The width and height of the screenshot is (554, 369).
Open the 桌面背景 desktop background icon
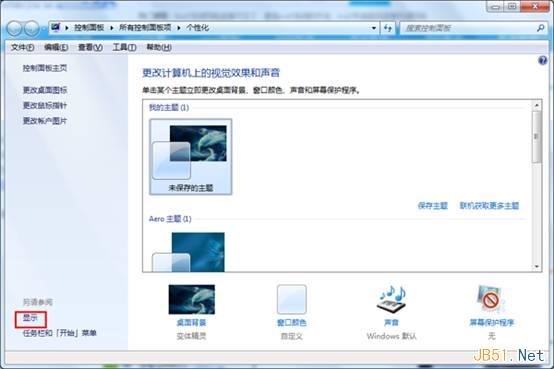pyautogui.click(x=191, y=300)
